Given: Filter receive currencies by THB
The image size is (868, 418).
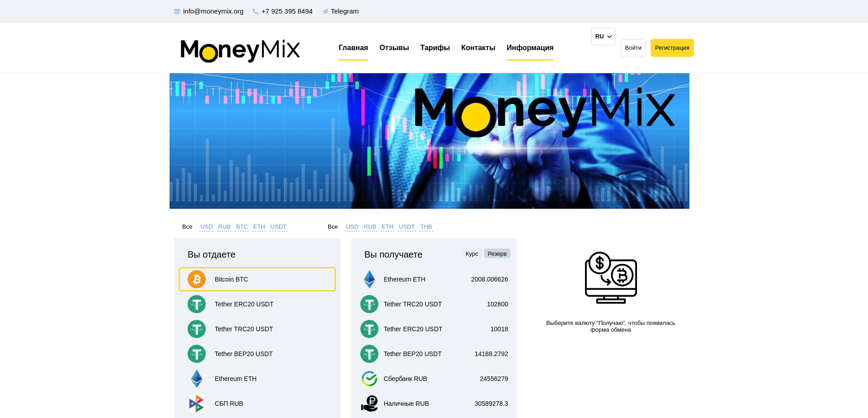Looking at the screenshot, I should [426, 227].
